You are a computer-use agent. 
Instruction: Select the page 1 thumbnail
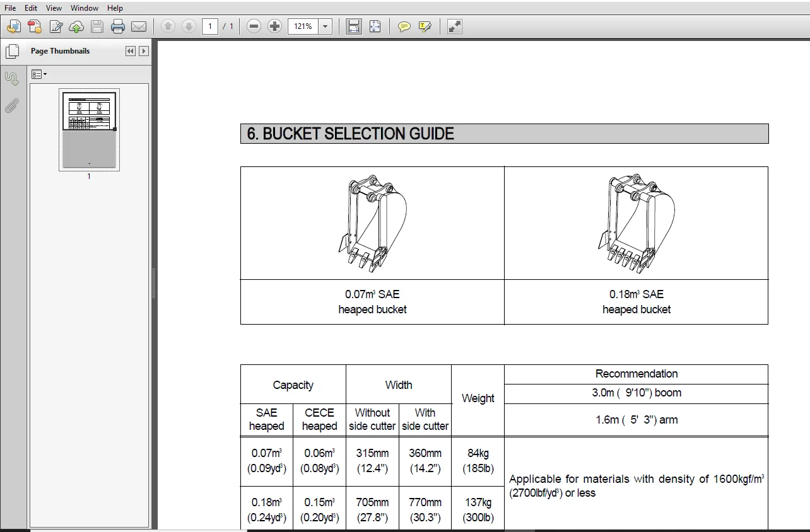pos(89,130)
